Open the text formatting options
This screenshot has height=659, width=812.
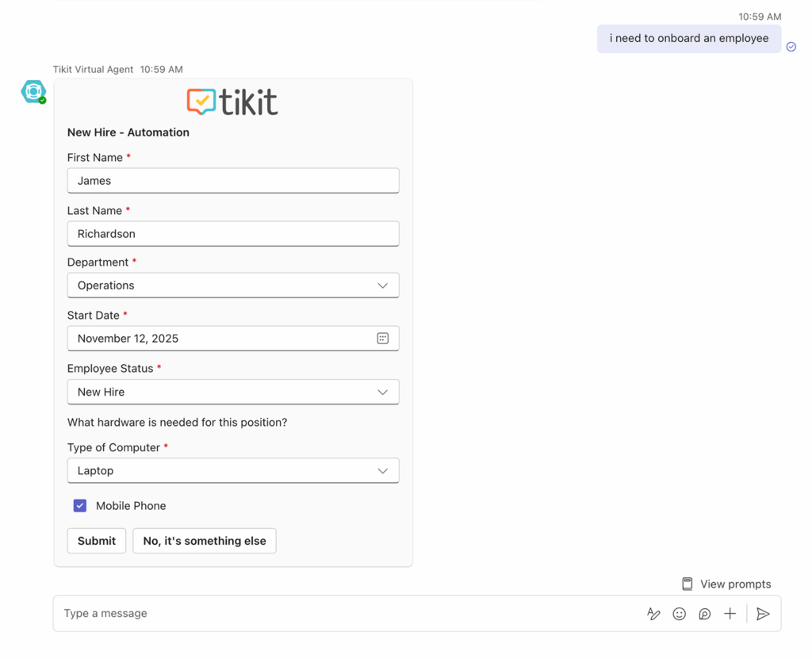[x=653, y=613]
